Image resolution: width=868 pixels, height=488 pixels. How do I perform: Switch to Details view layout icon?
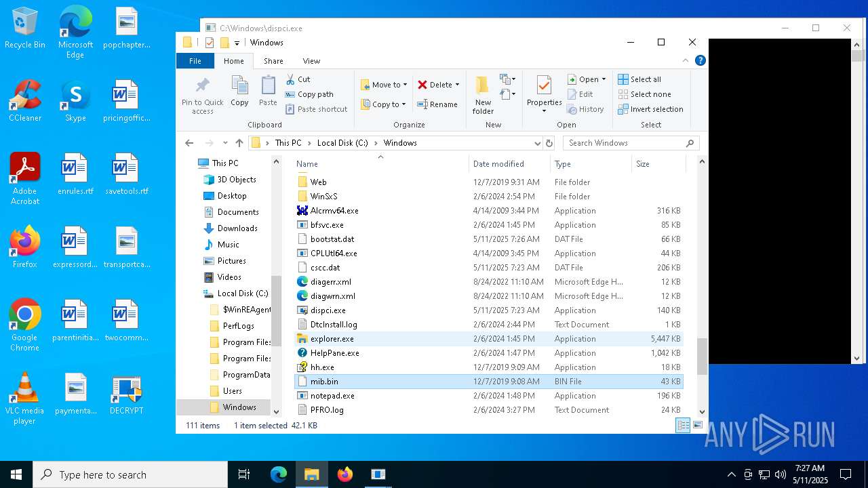tap(683, 426)
